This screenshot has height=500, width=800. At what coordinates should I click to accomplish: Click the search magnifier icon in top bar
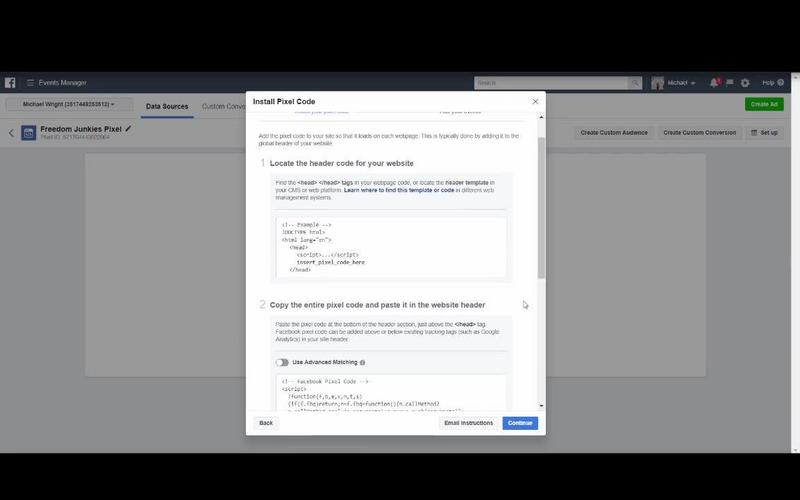point(635,83)
